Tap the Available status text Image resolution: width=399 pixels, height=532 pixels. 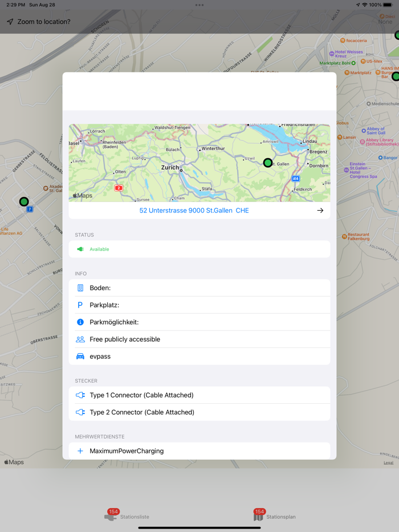(x=99, y=249)
